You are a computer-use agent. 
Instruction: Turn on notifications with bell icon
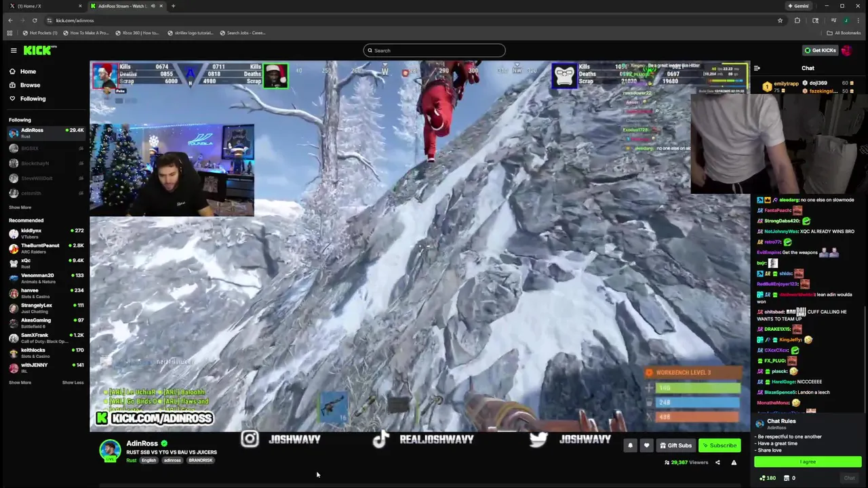click(630, 445)
